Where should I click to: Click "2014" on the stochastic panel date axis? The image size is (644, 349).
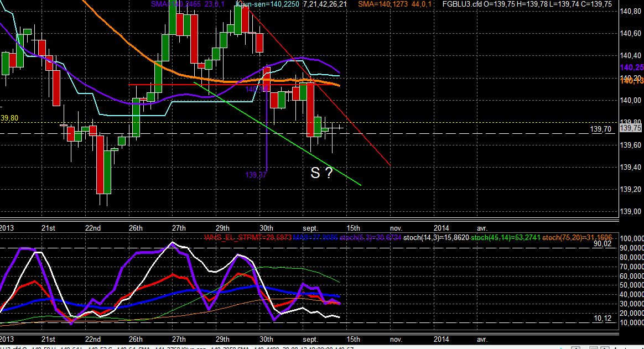click(441, 340)
